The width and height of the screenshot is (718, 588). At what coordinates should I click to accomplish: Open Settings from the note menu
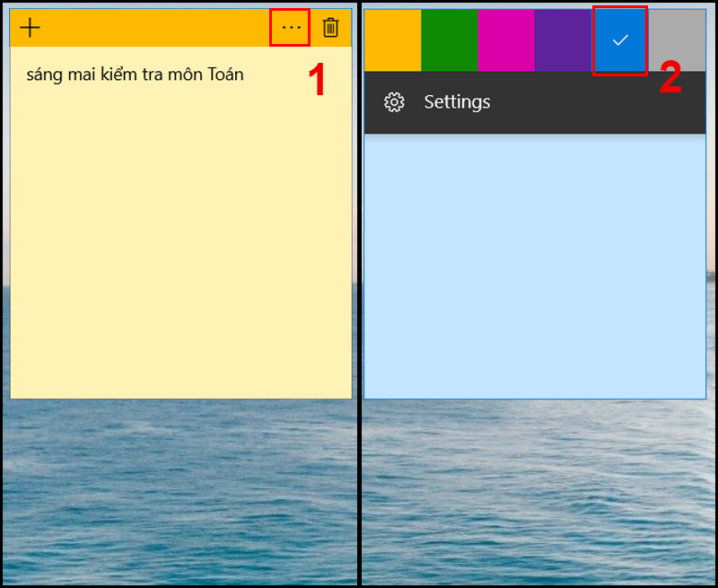coord(535,102)
